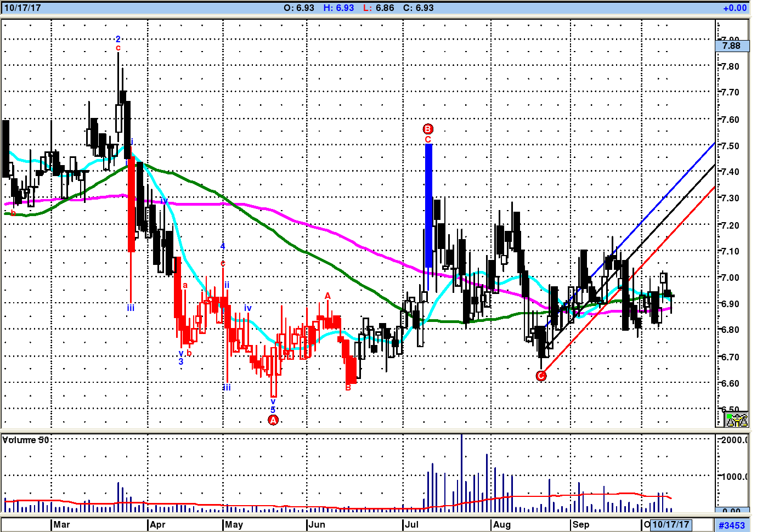Click the H: 6.93 high value in header

[x=338, y=8]
